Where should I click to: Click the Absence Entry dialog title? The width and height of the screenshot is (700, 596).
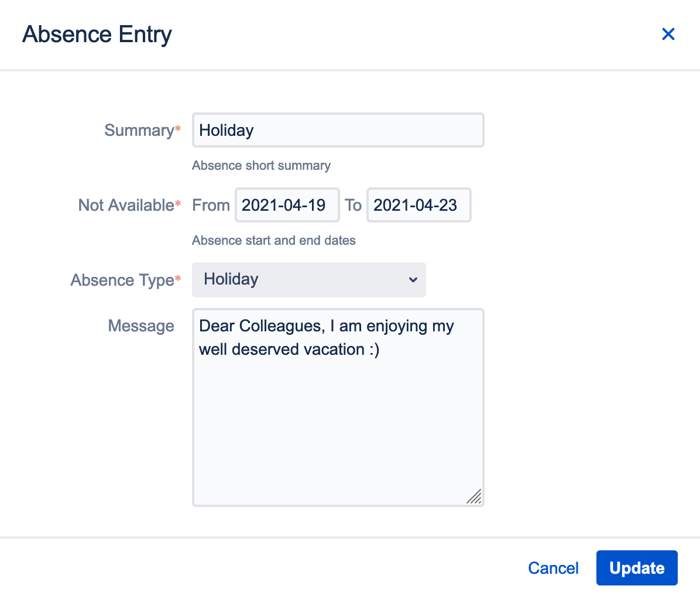(x=97, y=34)
